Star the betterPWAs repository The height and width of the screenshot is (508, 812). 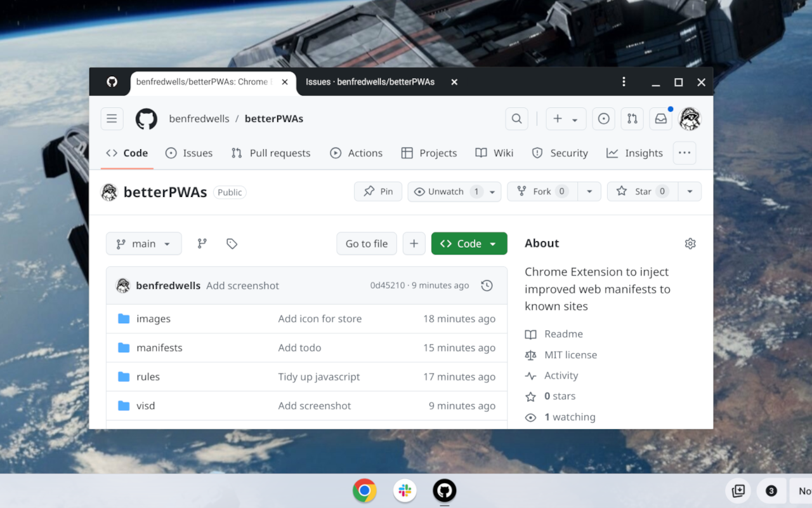click(641, 191)
